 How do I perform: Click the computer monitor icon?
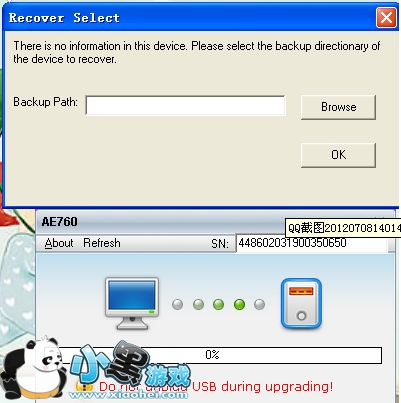[132, 303]
